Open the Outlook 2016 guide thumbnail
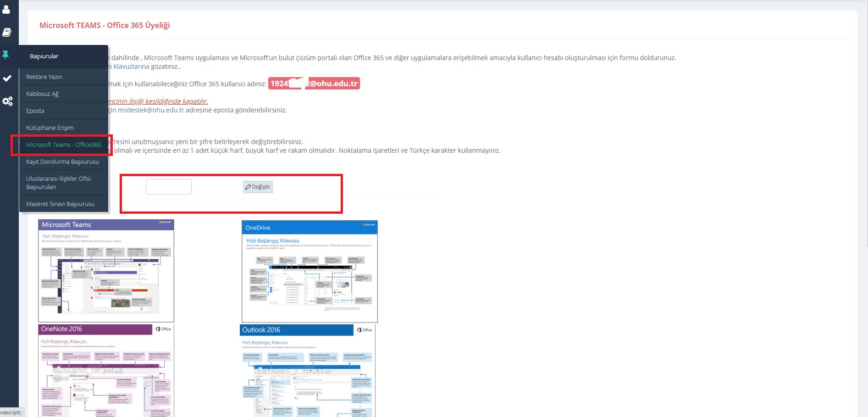Screen dimensions: 868x417 point(308,371)
